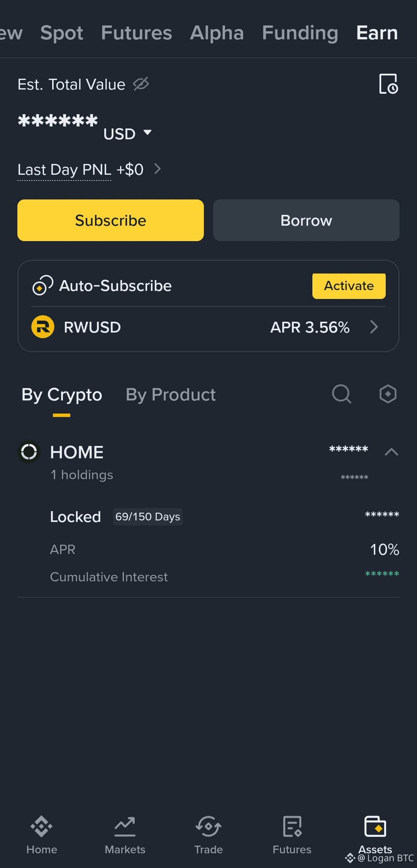The width and height of the screenshot is (417, 868).
Task: Open RWUSD APR 3.56% details chevron
Action: click(x=373, y=327)
